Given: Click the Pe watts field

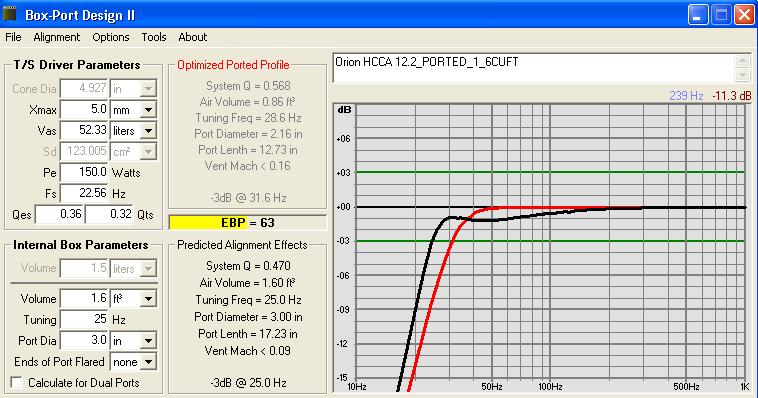Looking at the screenshot, I should (85, 173).
